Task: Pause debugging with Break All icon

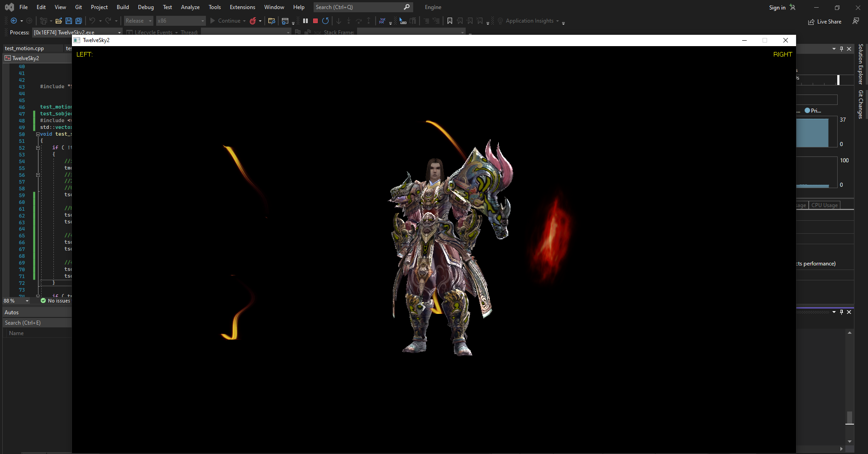Action: (305, 21)
